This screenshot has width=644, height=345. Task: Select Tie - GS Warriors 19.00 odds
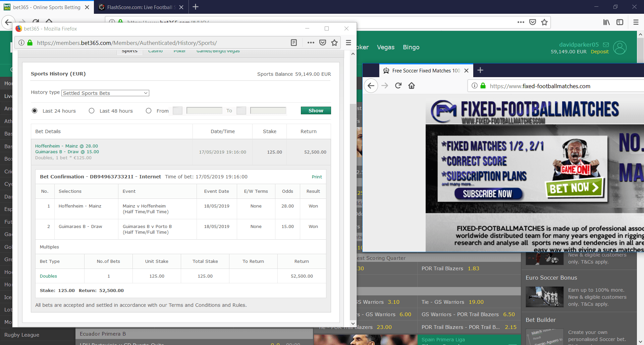coord(469,302)
